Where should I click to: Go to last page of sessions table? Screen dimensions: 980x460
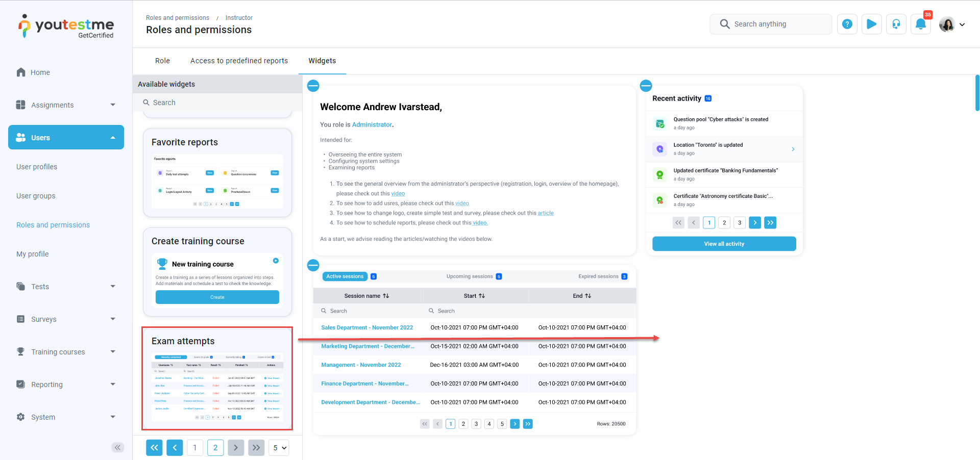coord(528,424)
